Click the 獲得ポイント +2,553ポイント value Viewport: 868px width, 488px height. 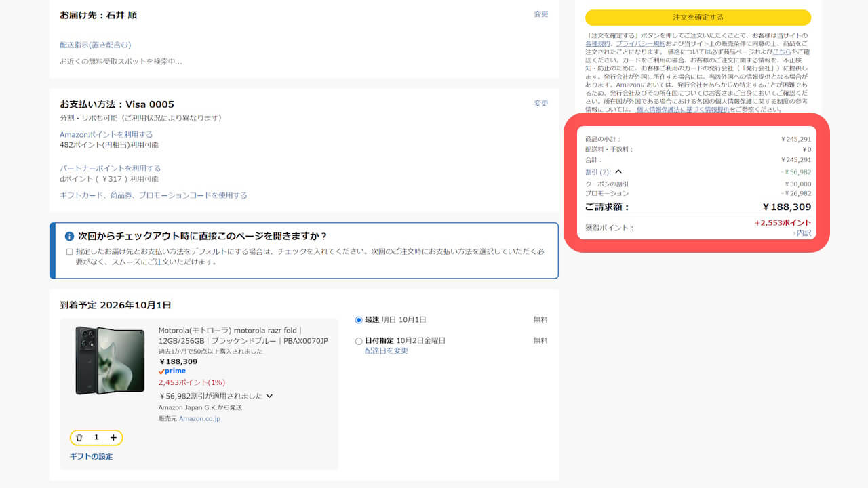(x=783, y=223)
